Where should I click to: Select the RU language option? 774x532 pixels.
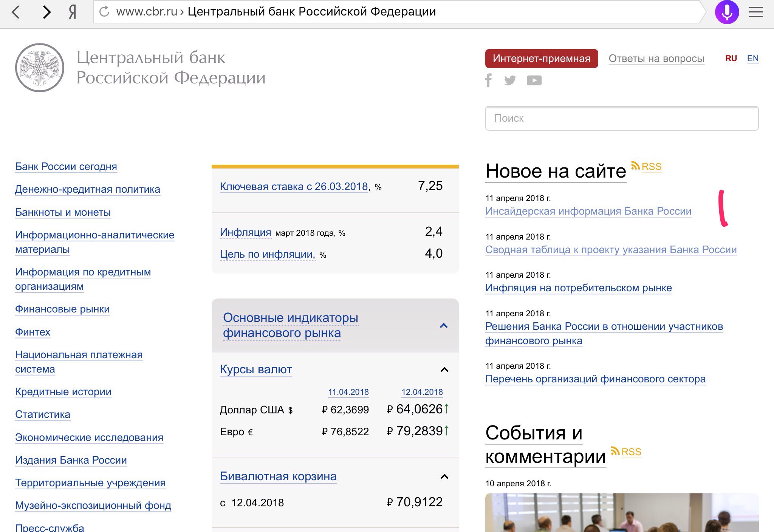[x=731, y=59]
